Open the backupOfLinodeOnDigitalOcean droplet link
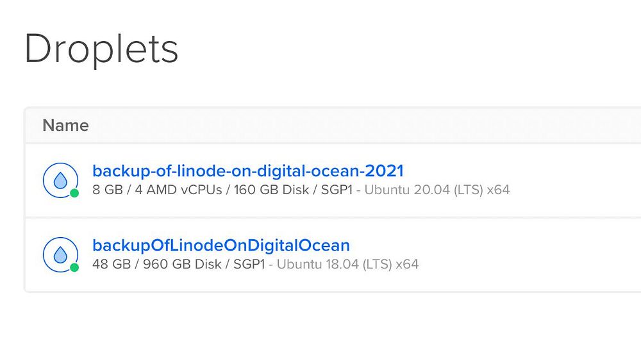The height and width of the screenshot is (364, 641). tap(221, 245)
